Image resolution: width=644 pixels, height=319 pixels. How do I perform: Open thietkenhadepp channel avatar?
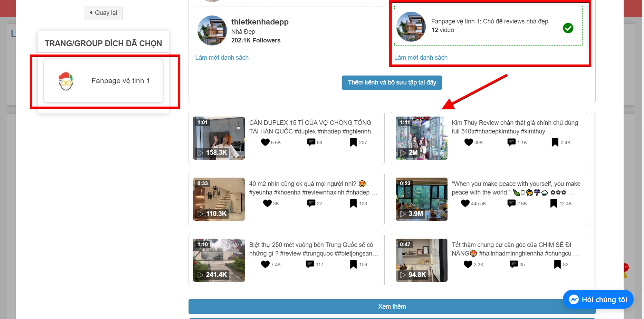click(212, 30)
